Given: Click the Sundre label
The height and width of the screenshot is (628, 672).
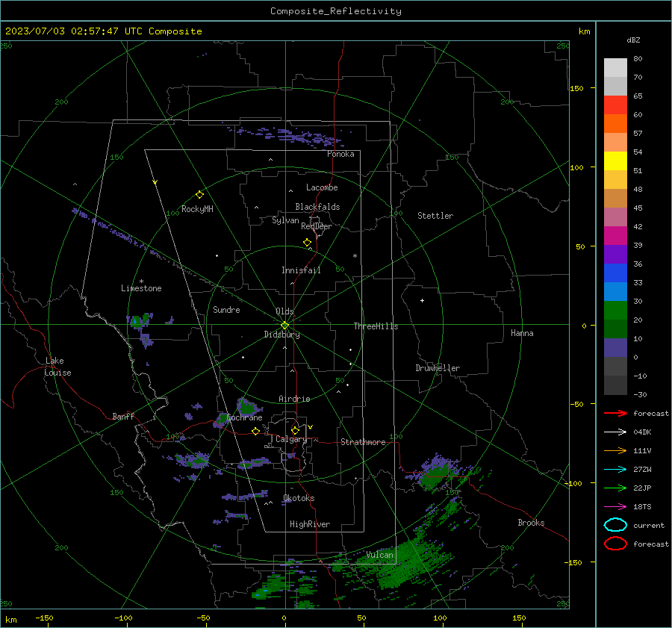Looking at the screenshot, I should tap(226, 309).
